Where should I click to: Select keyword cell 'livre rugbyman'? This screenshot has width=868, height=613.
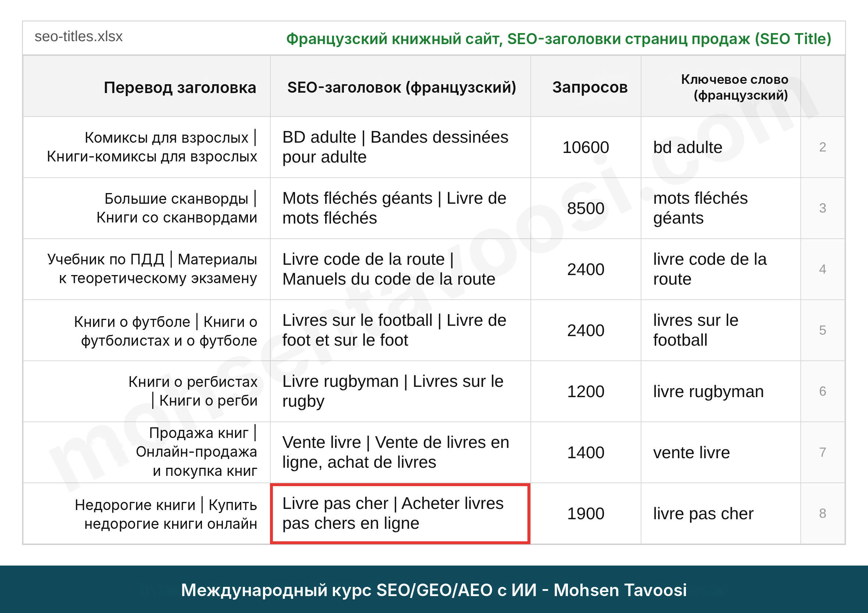click(721, 392)
